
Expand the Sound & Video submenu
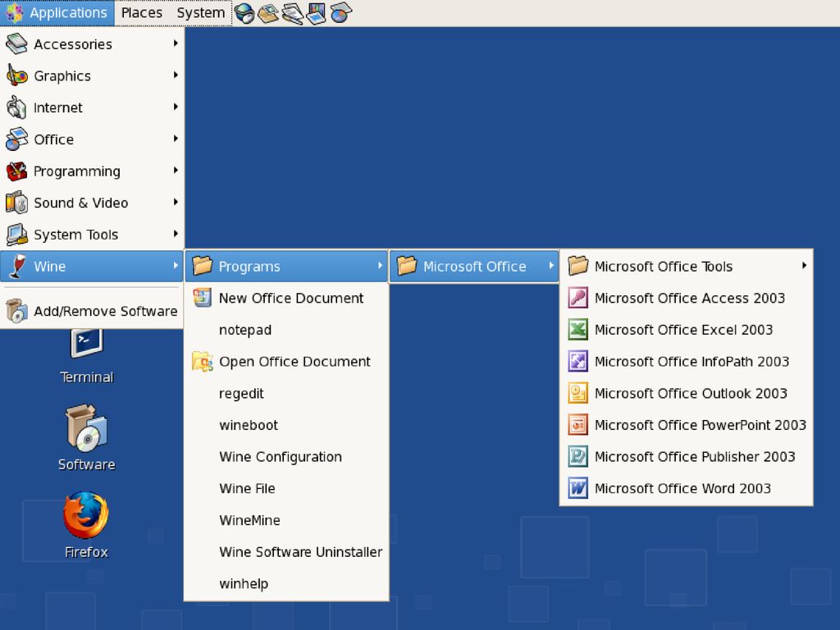[92, 203]
